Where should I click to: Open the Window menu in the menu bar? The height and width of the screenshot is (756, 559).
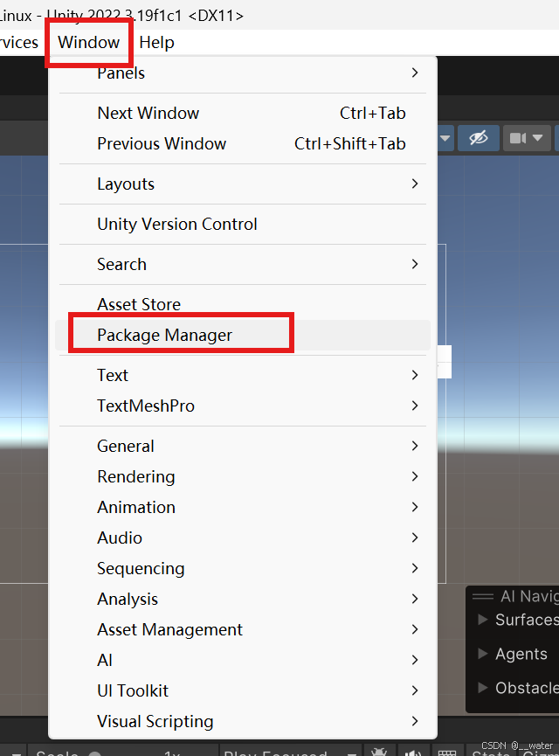coord(89,43)
